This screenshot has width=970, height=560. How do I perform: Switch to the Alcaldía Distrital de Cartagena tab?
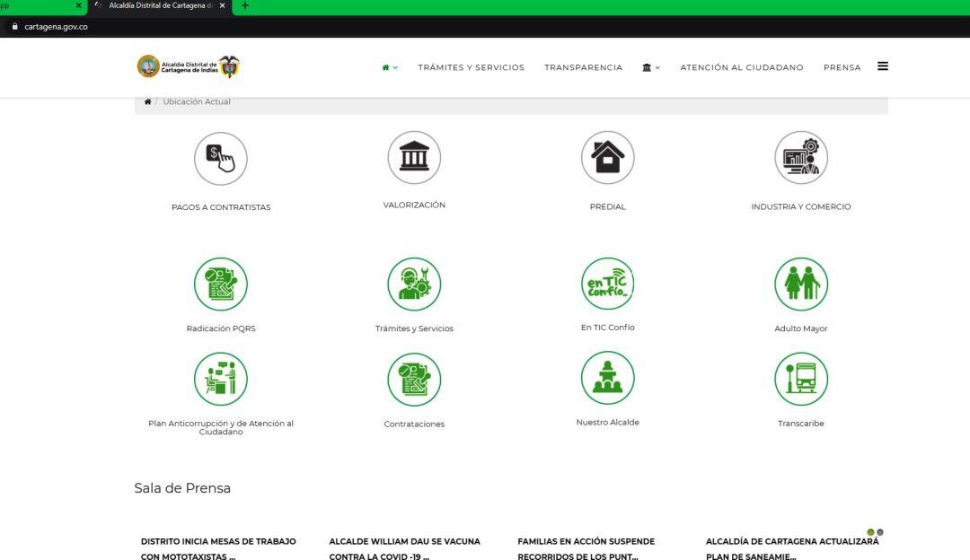153,5
